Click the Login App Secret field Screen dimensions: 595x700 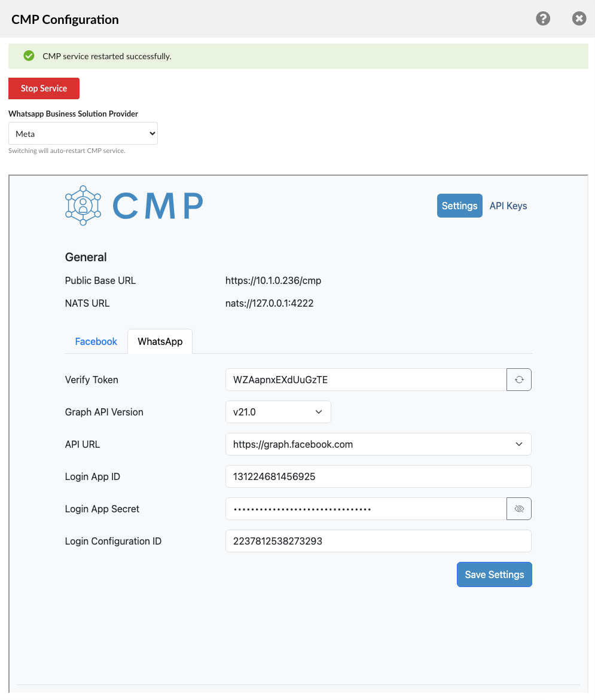click(365, 509)
